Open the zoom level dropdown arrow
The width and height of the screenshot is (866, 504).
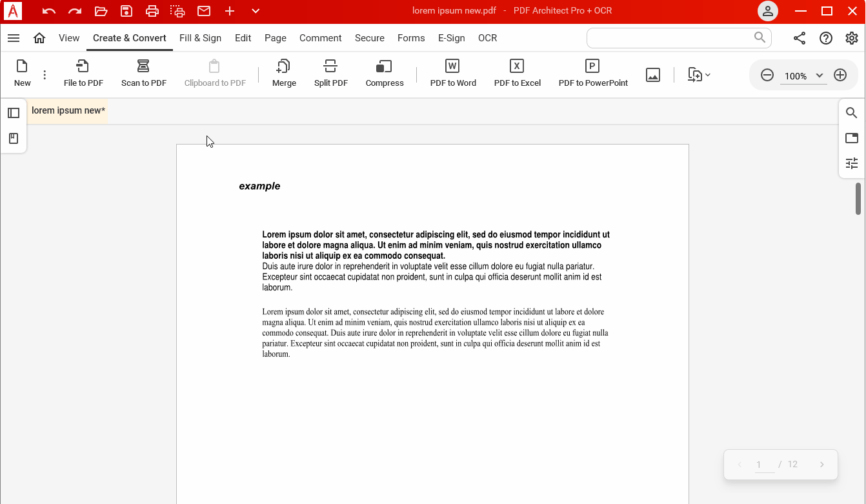820,76
